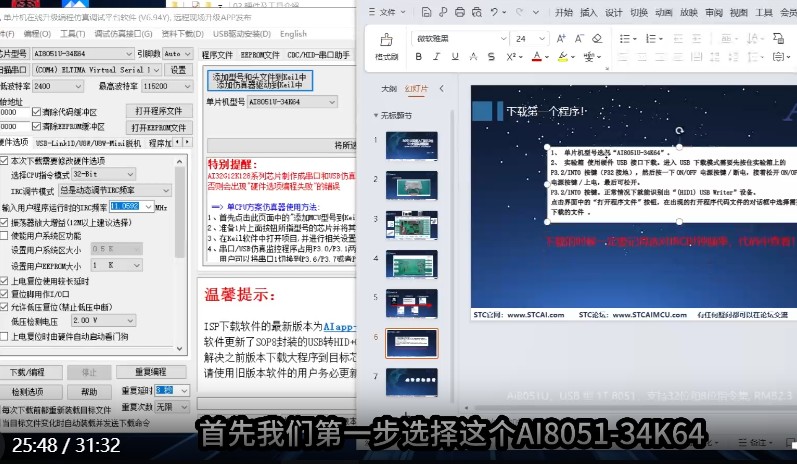This screenshot has height=464, width=797.
Task: Toggle 允许低压复位 checkbox
Action: click(x=4, y=307)
